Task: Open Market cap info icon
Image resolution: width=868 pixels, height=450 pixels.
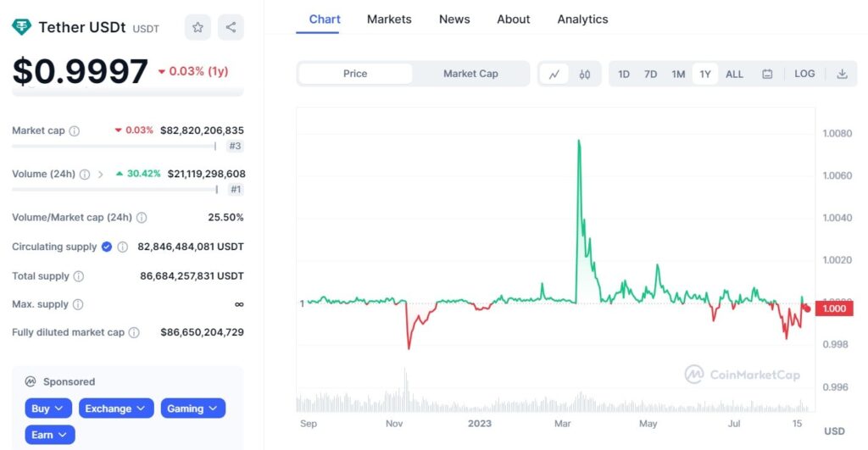Action: tap(75, 131)
